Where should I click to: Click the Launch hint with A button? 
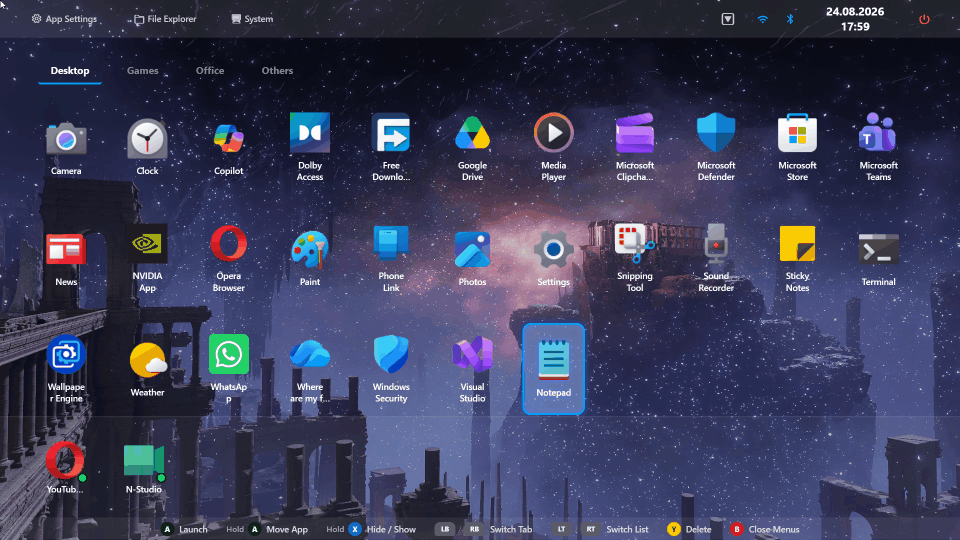(184, 530)
